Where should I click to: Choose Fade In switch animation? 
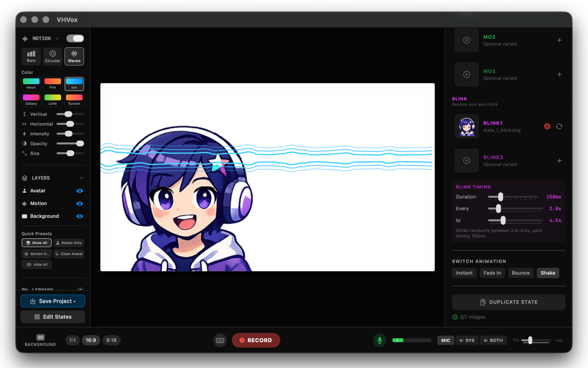coord(492,273)
